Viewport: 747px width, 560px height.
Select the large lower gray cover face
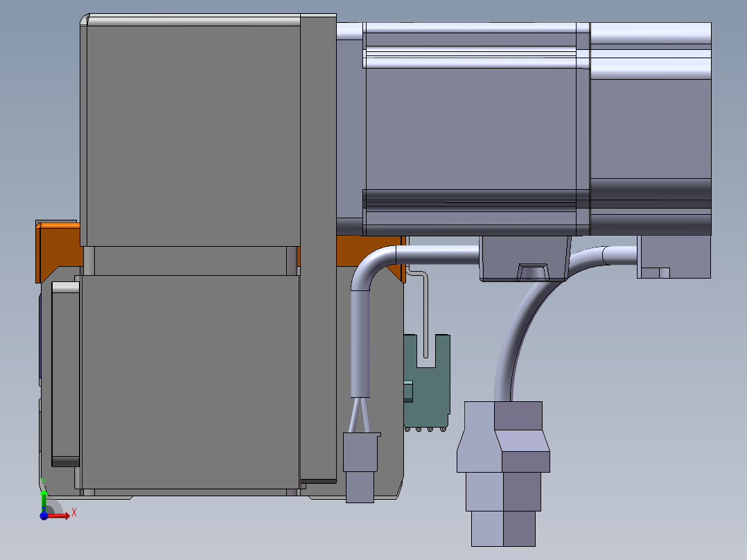pyautogui.click(x=191, y=382)
